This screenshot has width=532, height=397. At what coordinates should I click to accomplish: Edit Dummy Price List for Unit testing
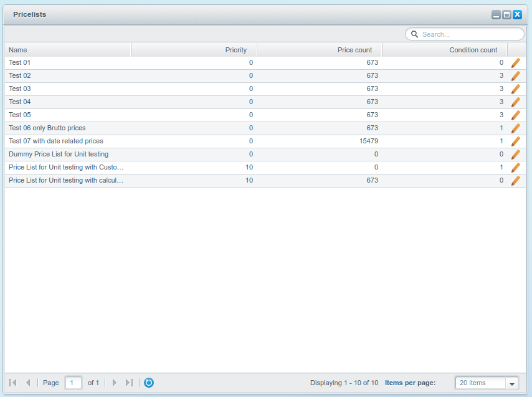tap(515, 155)
